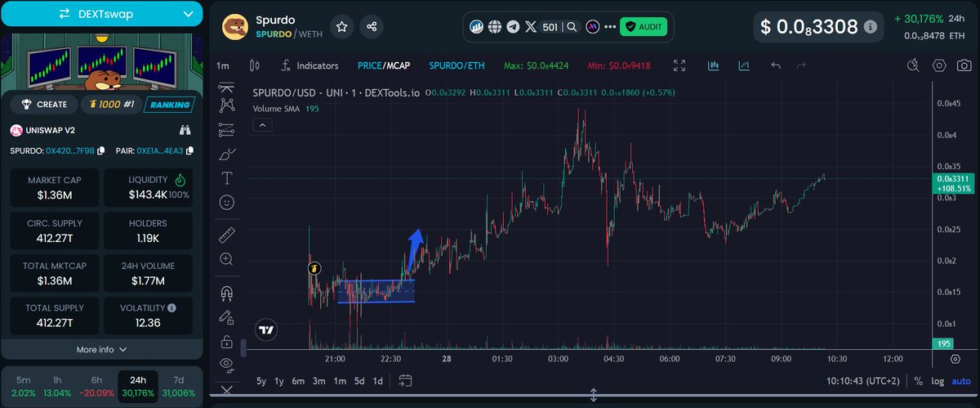Toggle lock all drawing tools

coord(227,341)
